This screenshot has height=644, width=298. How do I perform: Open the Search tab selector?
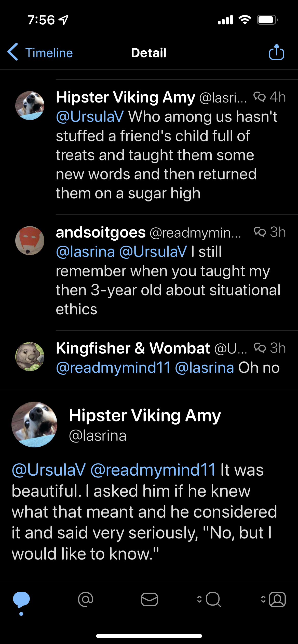coord(210,599)
